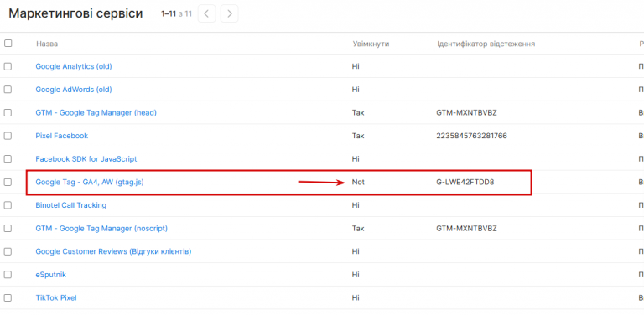The height and width of the screenshot is (315, 644).
Task: Open the eSputnik service
Action: click(x=51, y=275)
